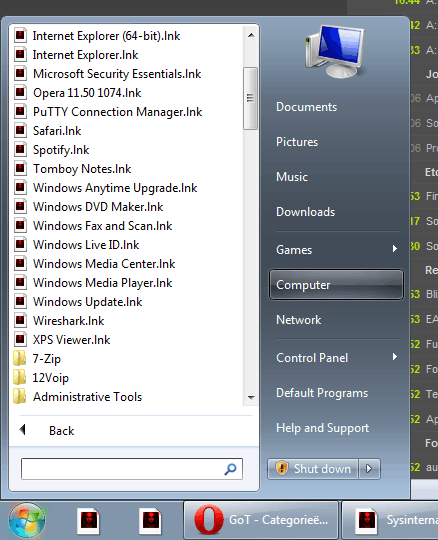Launch Wireshark.lnk text entry
Screen dimensions: 438x540
(x=69, y=321)
